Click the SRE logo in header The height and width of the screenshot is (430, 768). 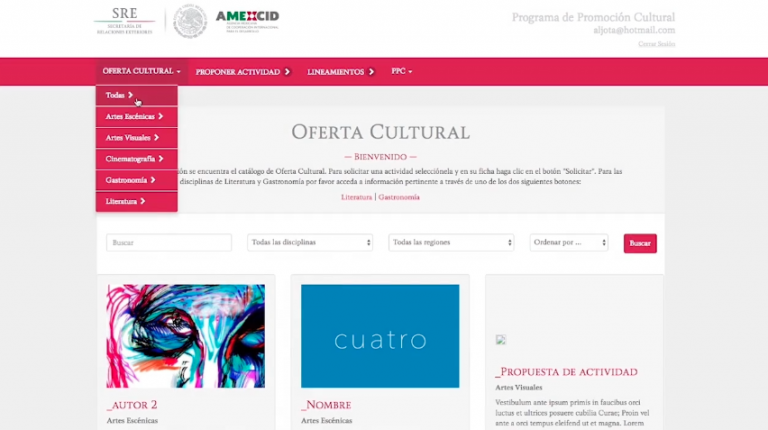pos(125,21)
